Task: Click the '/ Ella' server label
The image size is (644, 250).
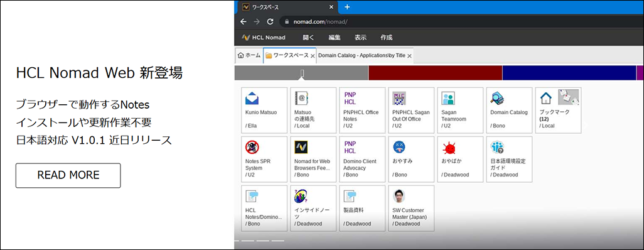Action: [x=251, y=126]
